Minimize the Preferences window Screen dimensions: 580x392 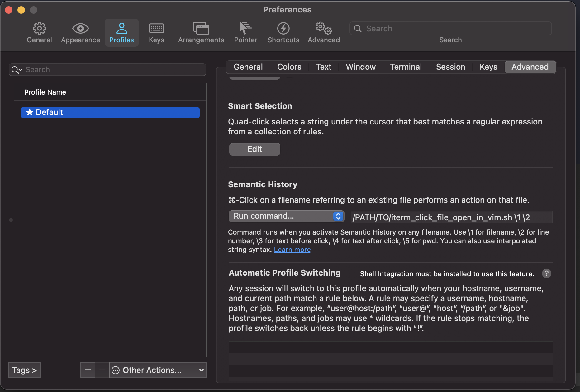pyautogui.click(x=21, y=10)
